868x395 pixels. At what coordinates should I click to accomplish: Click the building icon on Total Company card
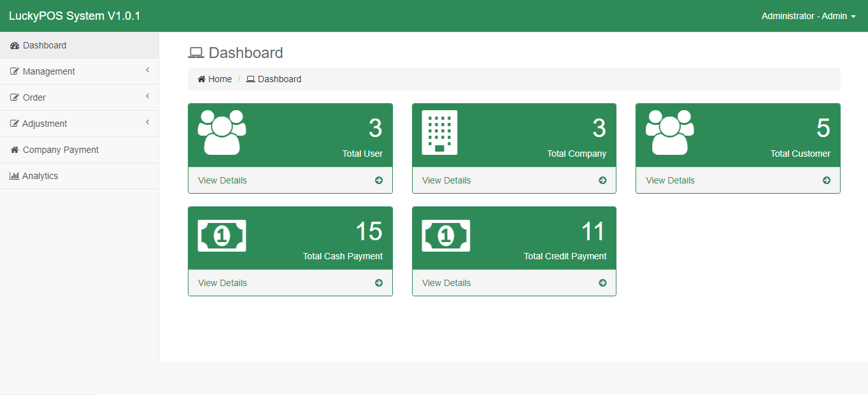point(439,133)
